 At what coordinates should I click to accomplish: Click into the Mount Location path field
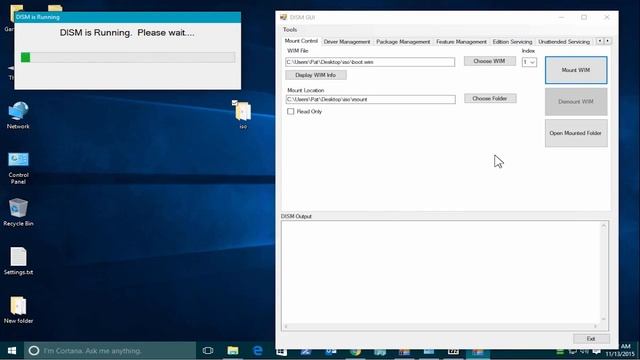click(371, 99)
